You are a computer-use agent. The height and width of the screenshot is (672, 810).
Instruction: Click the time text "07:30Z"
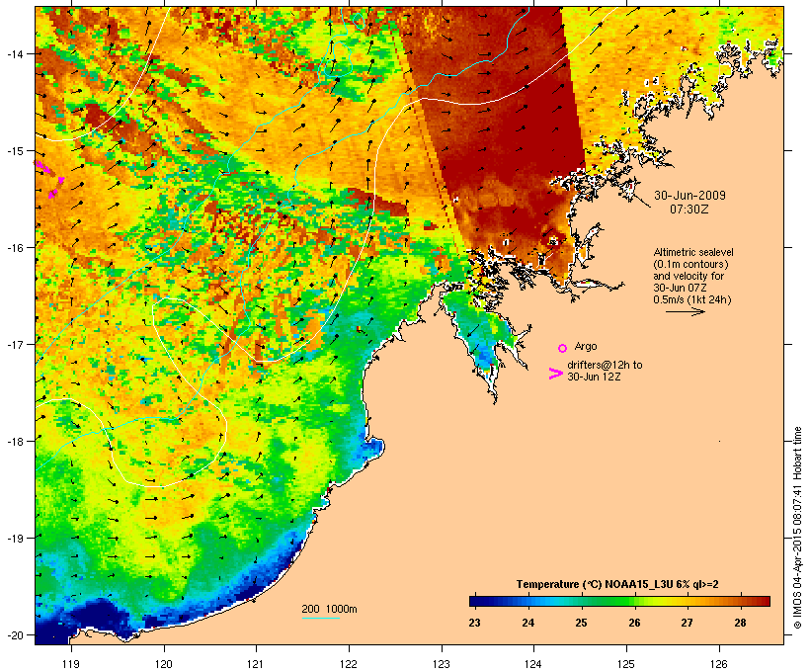pyautogui.click(x=689, y=210)
